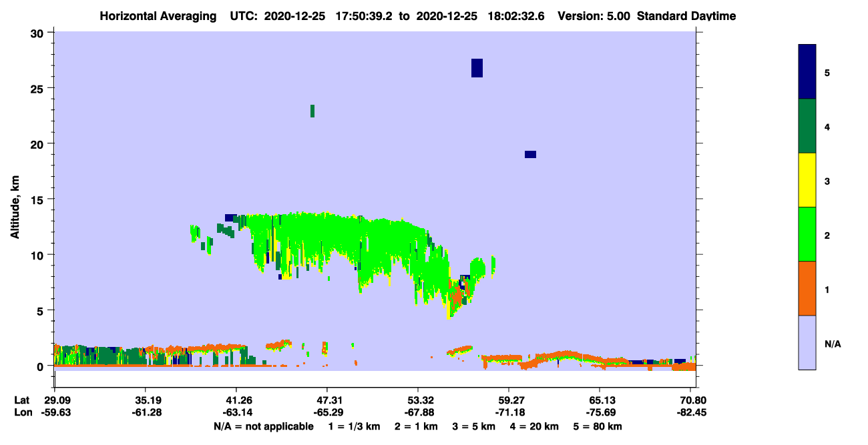This screenshot has height=445, width=868.
Task: Click latitude value 41.26
Action: coord(236,400)
